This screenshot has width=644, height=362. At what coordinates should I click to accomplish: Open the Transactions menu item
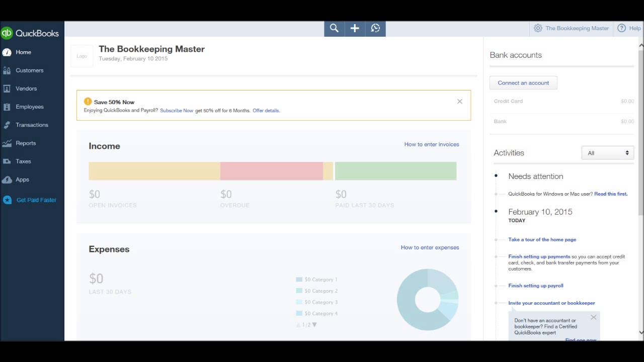[32, 125]
